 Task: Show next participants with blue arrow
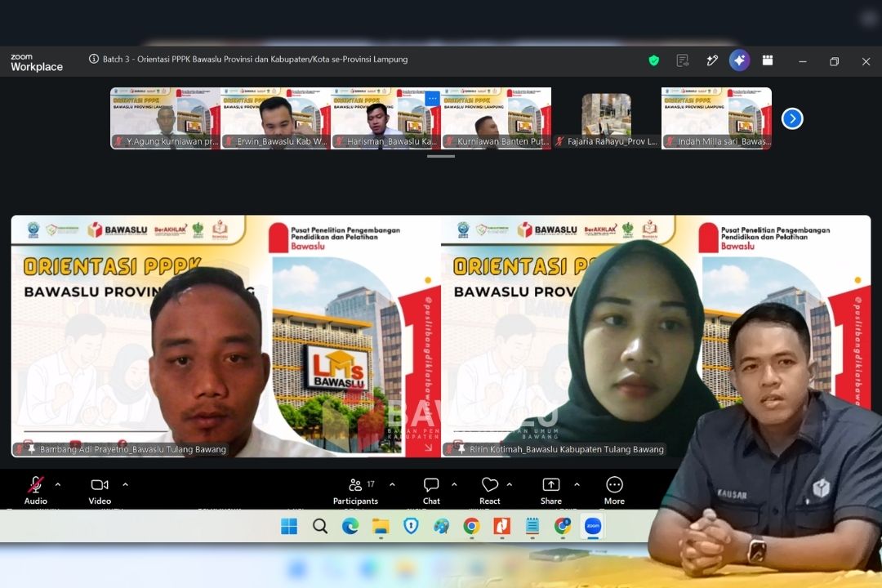point(792,118)
